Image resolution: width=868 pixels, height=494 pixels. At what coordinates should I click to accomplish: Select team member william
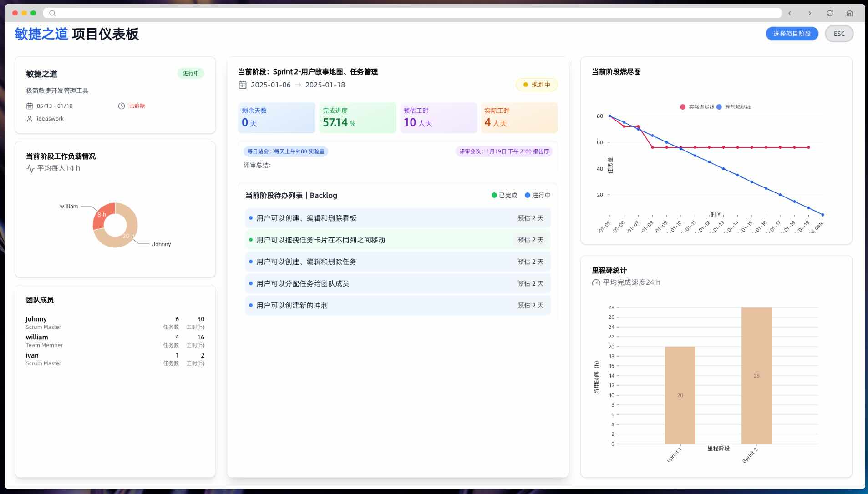115,341
